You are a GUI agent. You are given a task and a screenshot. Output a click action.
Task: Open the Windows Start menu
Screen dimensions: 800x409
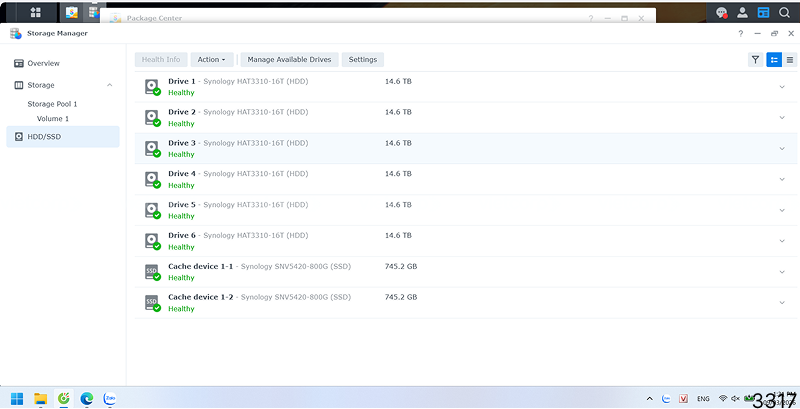(x=17, y=398)
